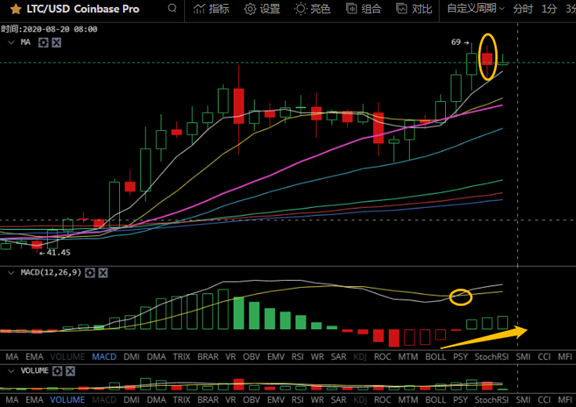Select StochRSI in the bottom indicator tab row
The image size is (576, 407).
click(492, 400)
